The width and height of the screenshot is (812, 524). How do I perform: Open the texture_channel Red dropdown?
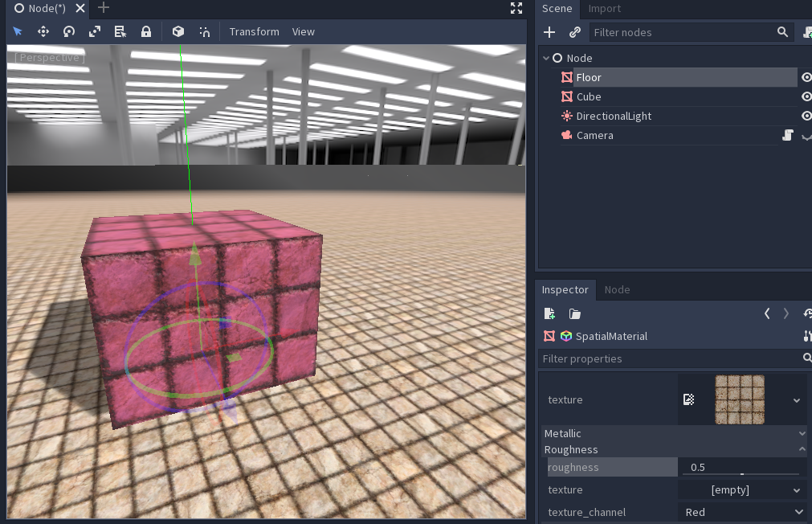(x=741, y=512)
